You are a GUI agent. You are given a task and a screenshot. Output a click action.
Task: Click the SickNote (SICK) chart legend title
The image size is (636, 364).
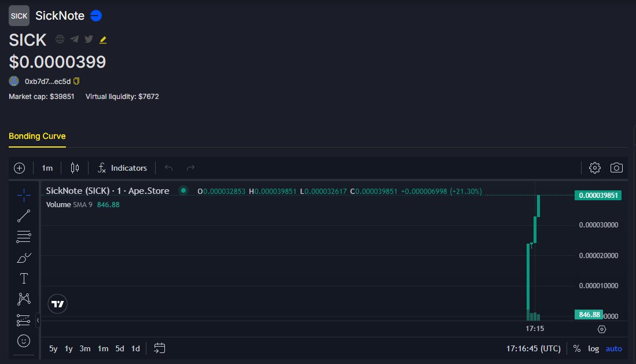pyautogui.click(x=108, y=191)
